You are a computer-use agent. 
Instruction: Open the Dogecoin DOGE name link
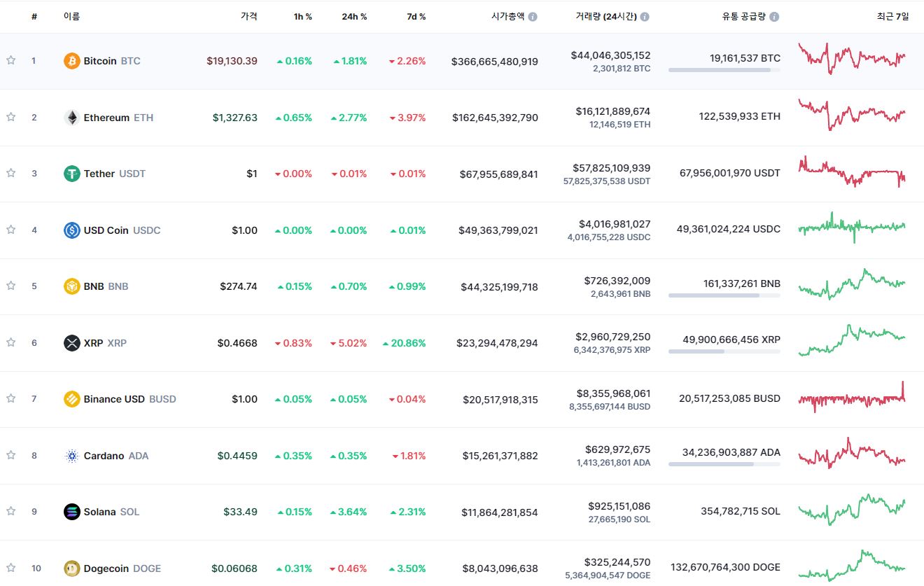pos(122,568)
